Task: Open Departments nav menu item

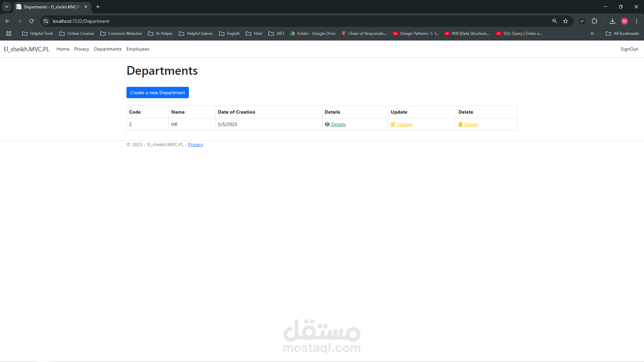Action: coord(108,49)
